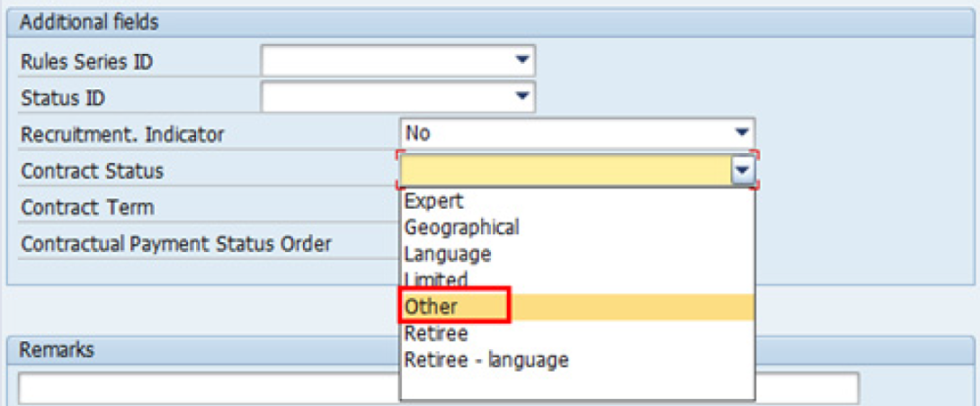
Task: Click the Rules Series ID label
Action: pyautogui.click(x=87, y=62)
